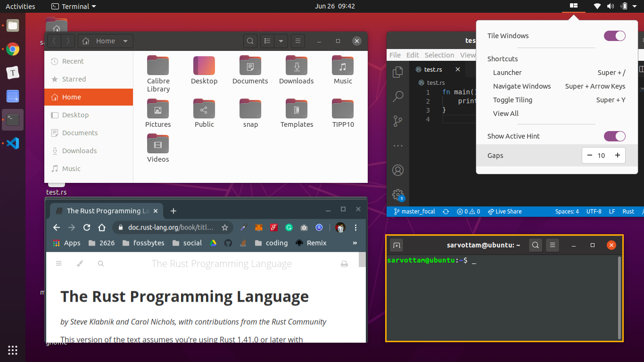Open the Files hamburger menu

click(297, 41)
